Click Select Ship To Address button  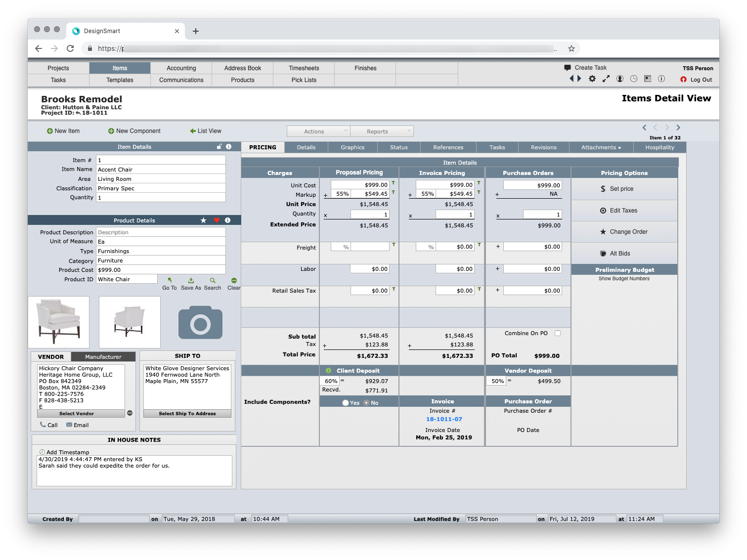click(x=187, y=414)
